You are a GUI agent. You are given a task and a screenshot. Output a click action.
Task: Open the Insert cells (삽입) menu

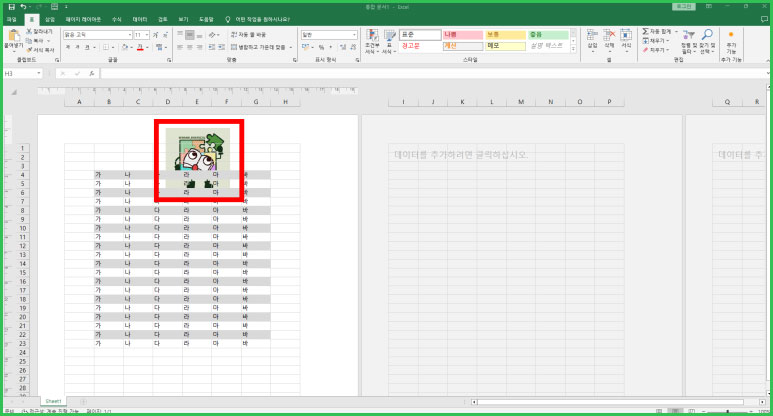(x=592, y=41)
